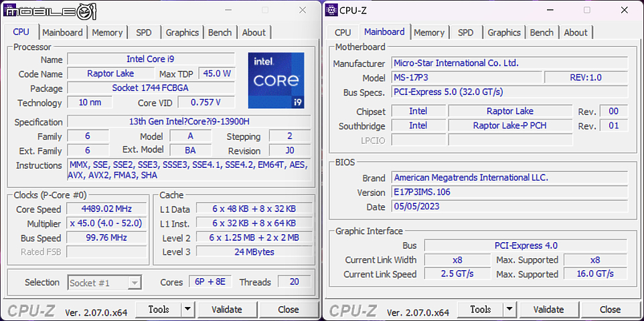Click the Ext. Model value BA
644x321 pixels.
click(x=190, y=150)
